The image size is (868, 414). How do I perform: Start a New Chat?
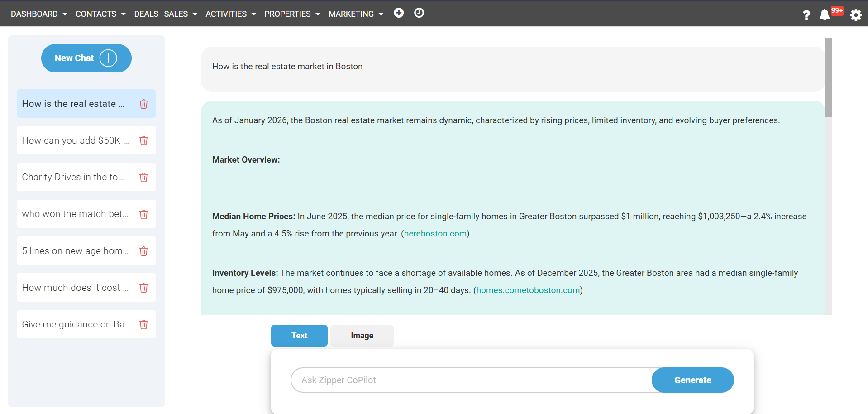click(x=86, y=58)
